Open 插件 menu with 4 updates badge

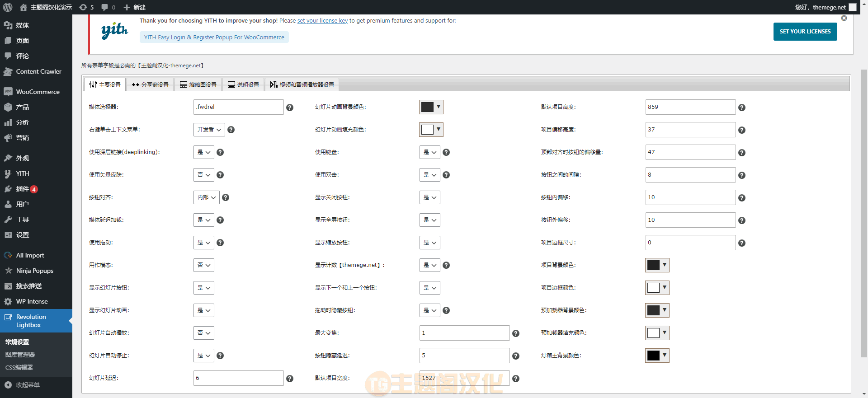click(36, 189)
